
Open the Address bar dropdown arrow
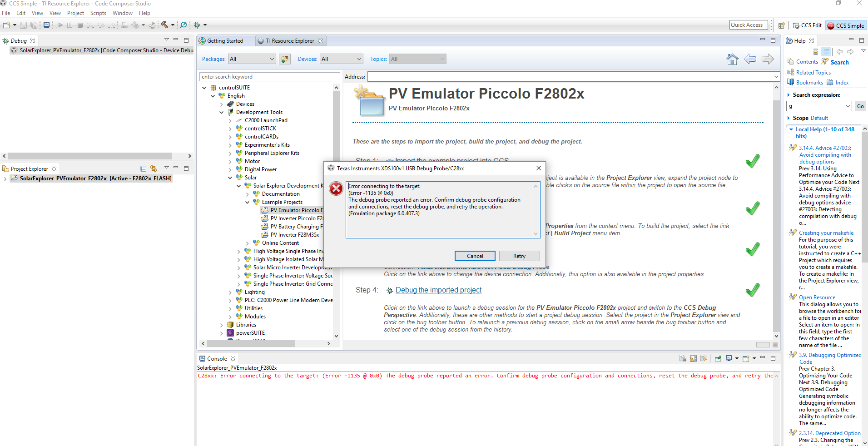click(x=776, y=77)
